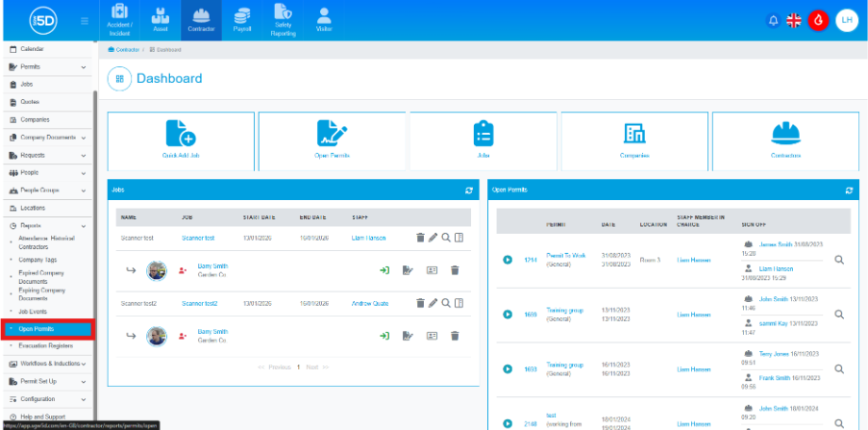This screenshot has width=868, height=430.
Task: Click the UK flag language selector
Action: click(794, 20)
